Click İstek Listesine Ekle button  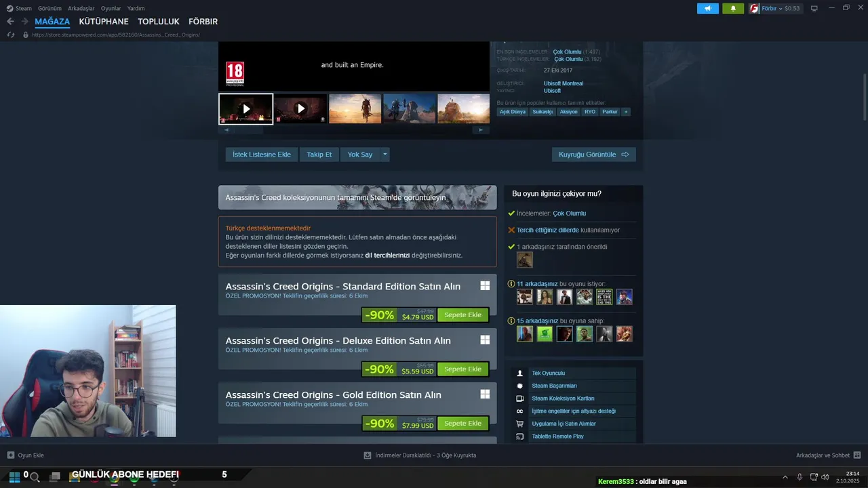tap(262, 155)
